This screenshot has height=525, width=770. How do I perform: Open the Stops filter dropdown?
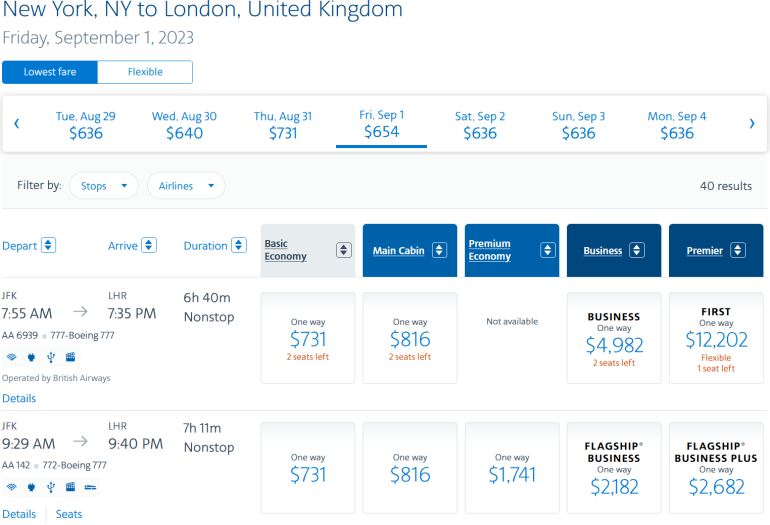[104, 186]
